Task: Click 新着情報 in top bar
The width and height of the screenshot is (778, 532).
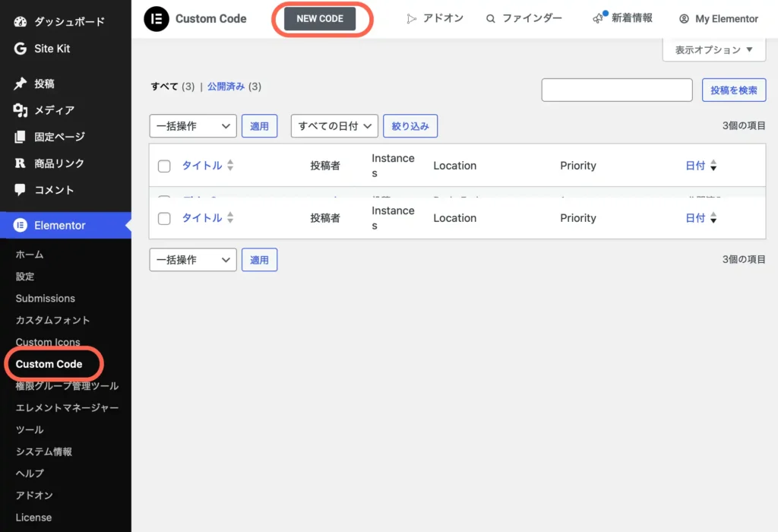Action: point(631,18)
